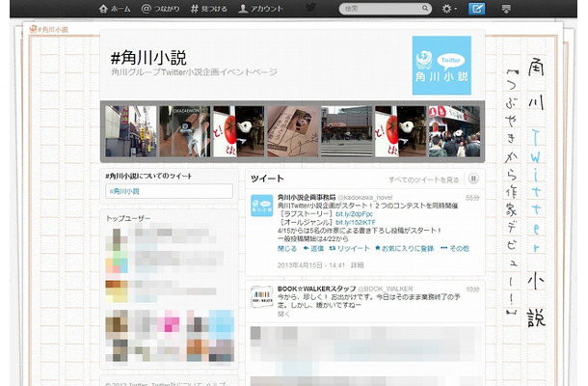Click 詳細 details link under tweet
The image size is (588, 386).
(x=358, y=265)
